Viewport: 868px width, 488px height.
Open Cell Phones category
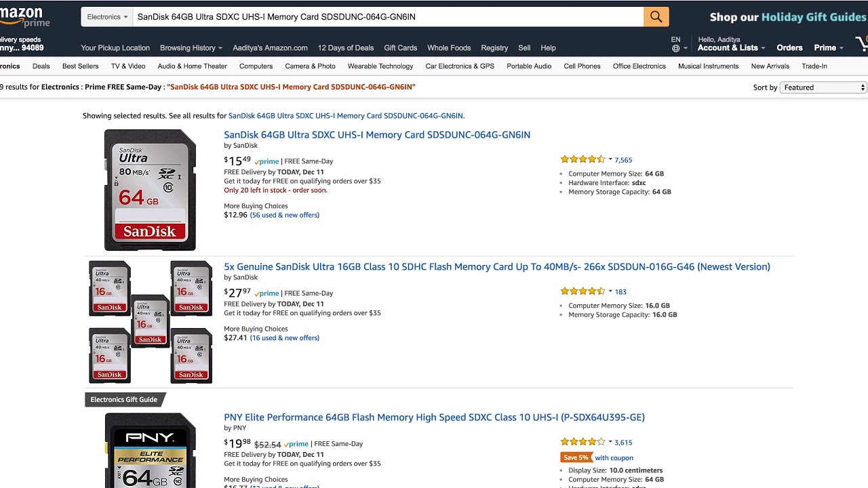(582, 66)
